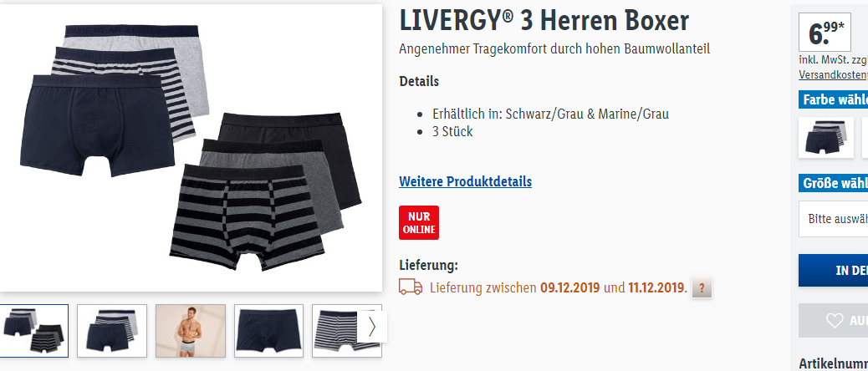
Task: Click the heart wishlist icon
Action: pos(834,321)
